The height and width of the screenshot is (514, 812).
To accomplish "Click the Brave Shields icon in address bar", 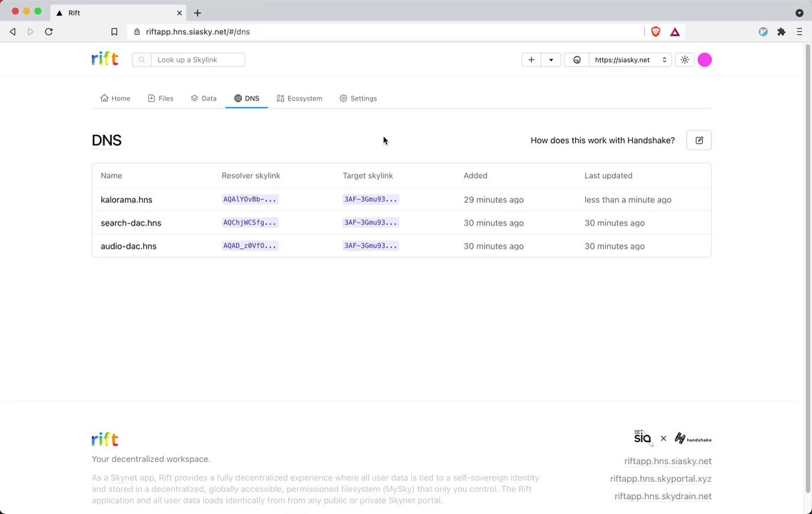I will click(x=656, y=31).
